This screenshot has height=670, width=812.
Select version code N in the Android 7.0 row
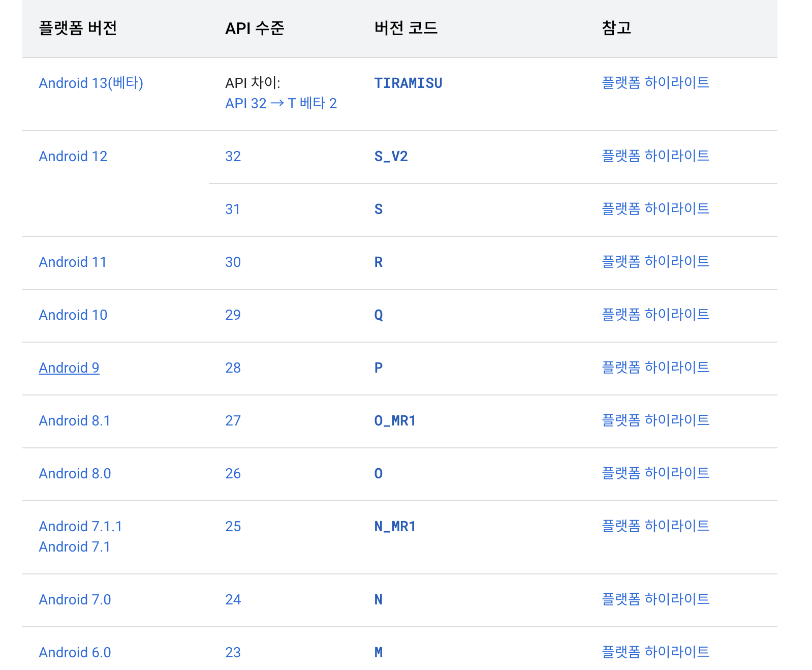[379, 599]
